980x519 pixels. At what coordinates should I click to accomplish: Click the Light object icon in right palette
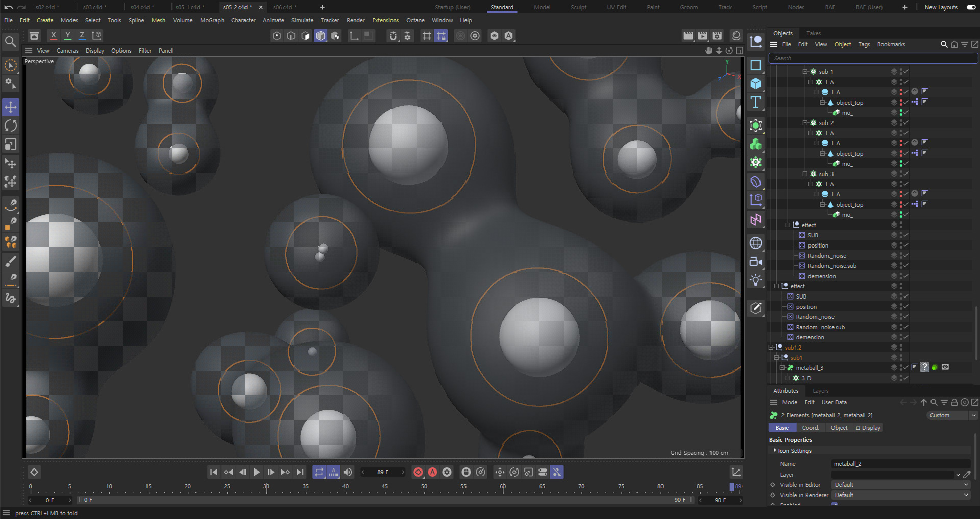pos(756,280)
